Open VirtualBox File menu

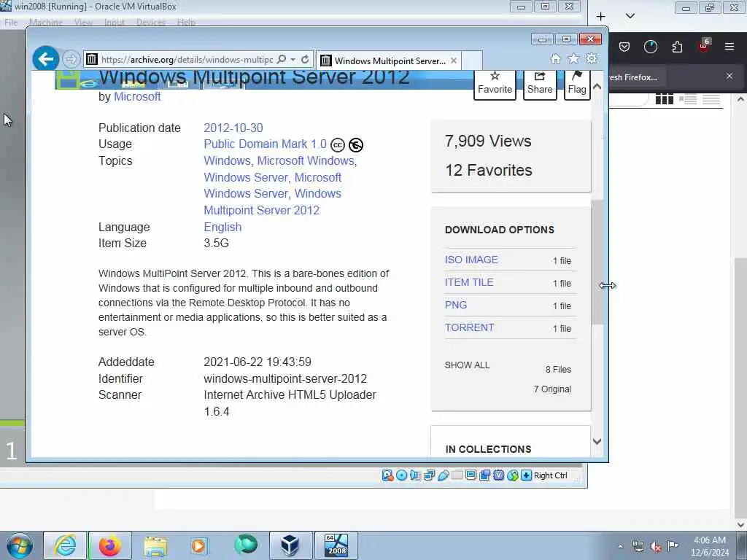(10, 23)
